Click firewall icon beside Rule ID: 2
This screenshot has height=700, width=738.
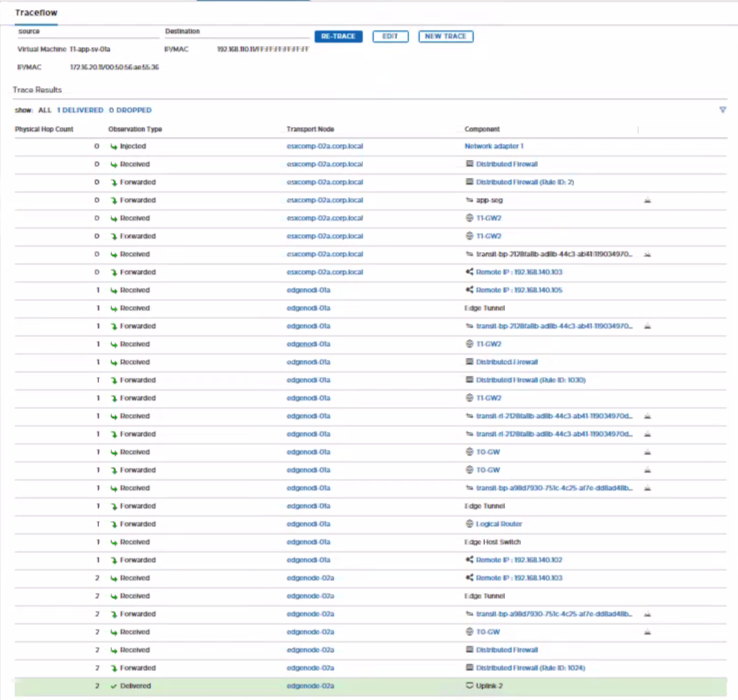click(469, 182)
